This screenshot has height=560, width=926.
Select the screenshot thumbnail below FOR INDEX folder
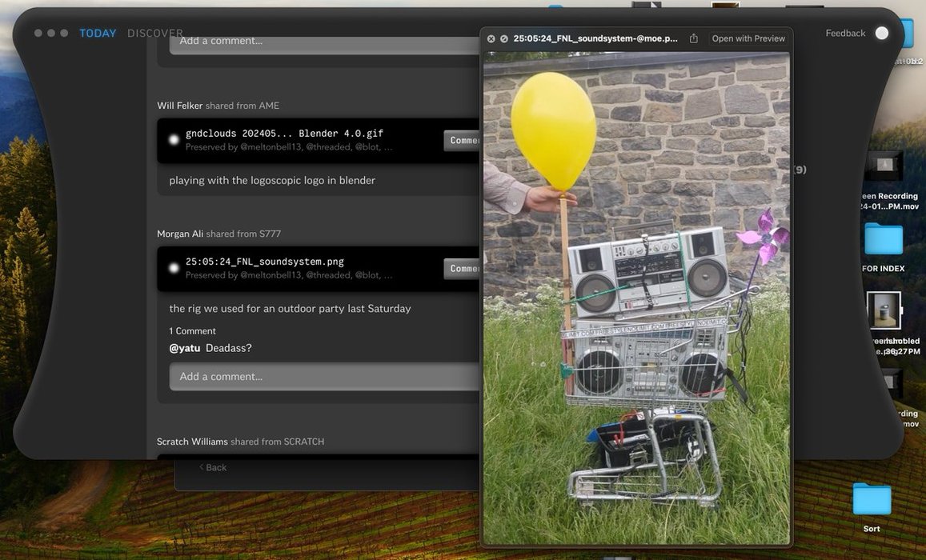[x=884, y=310]
